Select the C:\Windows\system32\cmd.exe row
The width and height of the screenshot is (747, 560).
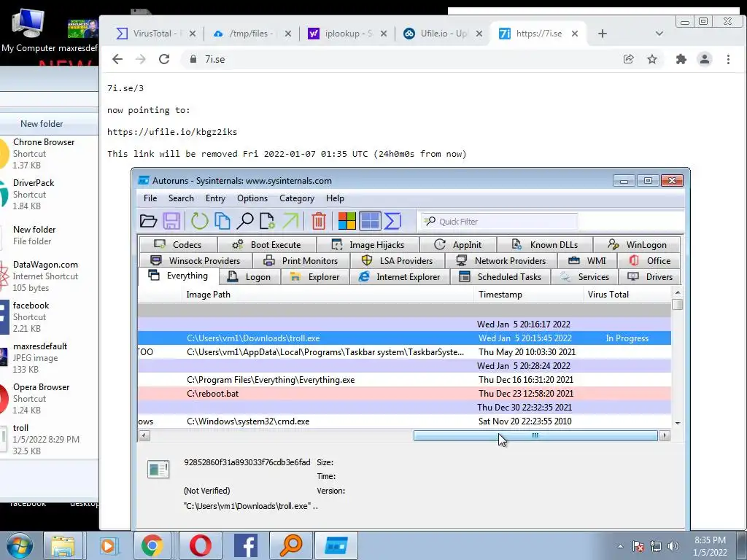[404, 421]
